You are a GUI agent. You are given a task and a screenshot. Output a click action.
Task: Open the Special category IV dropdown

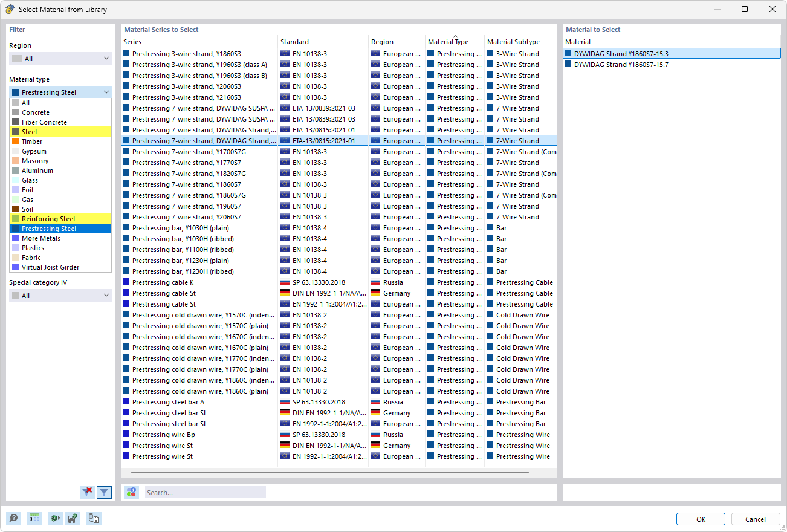pos(60,295)
